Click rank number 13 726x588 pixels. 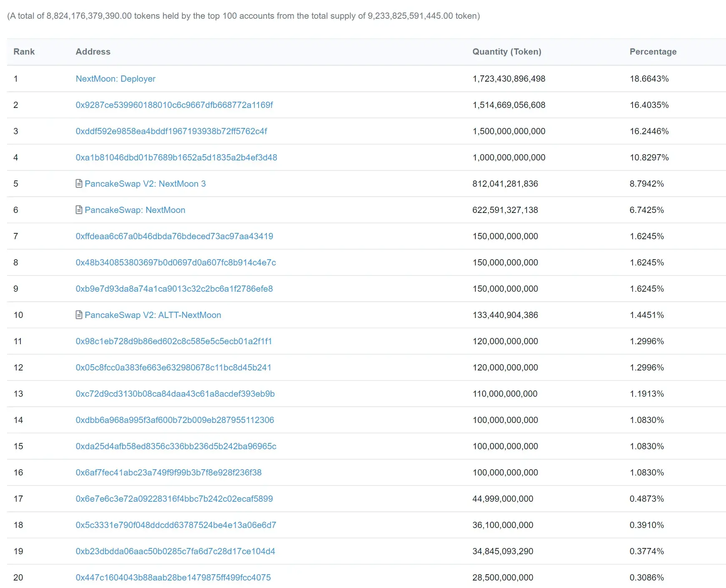click(18, 394)
